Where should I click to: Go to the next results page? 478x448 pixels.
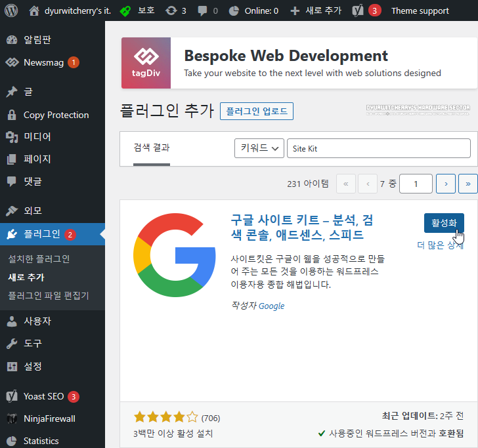(x=446, y=184)
